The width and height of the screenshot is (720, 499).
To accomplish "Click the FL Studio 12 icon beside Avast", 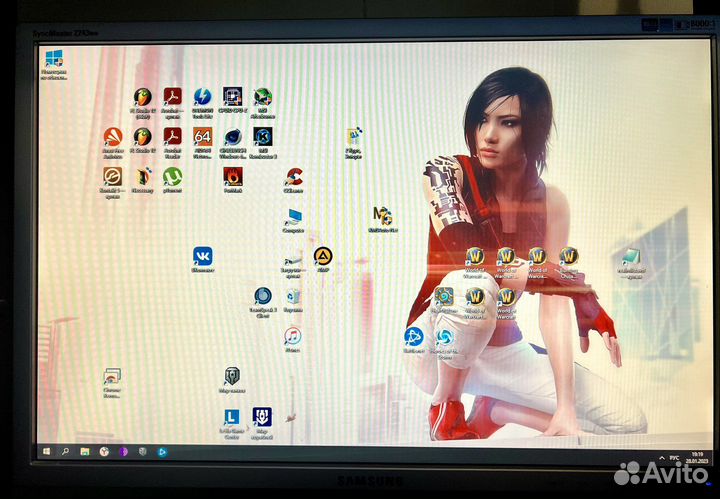I will [143, 137].
